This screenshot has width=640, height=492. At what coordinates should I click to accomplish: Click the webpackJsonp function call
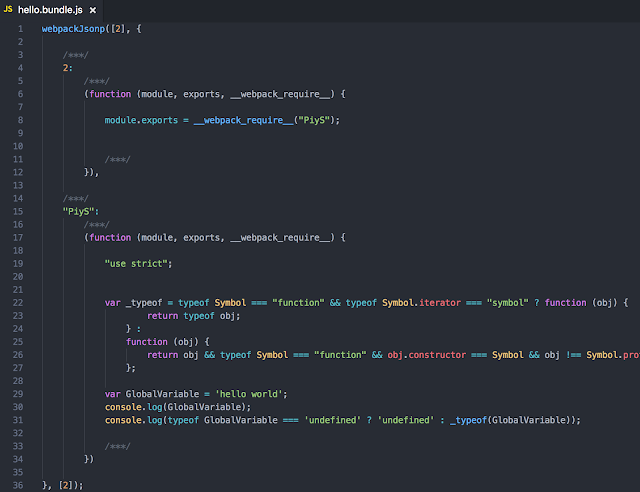[x=73, y=29]
